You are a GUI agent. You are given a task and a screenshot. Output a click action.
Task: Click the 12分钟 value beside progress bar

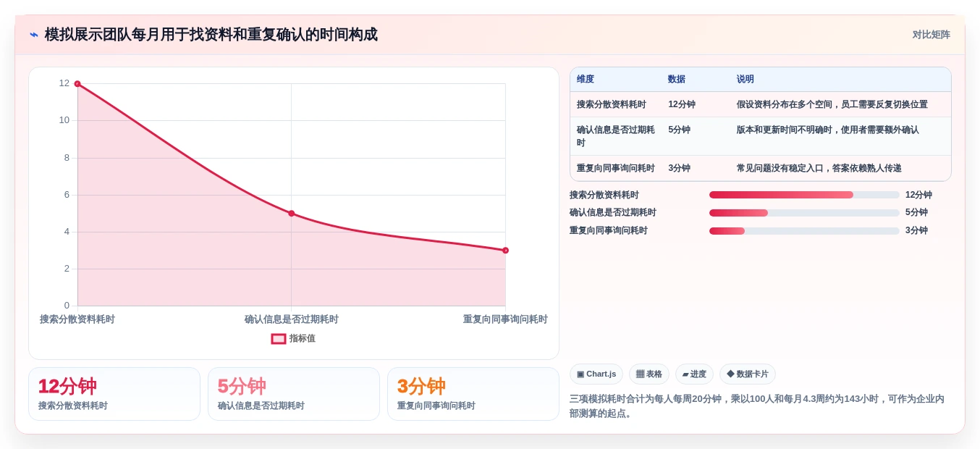[918, 195]
